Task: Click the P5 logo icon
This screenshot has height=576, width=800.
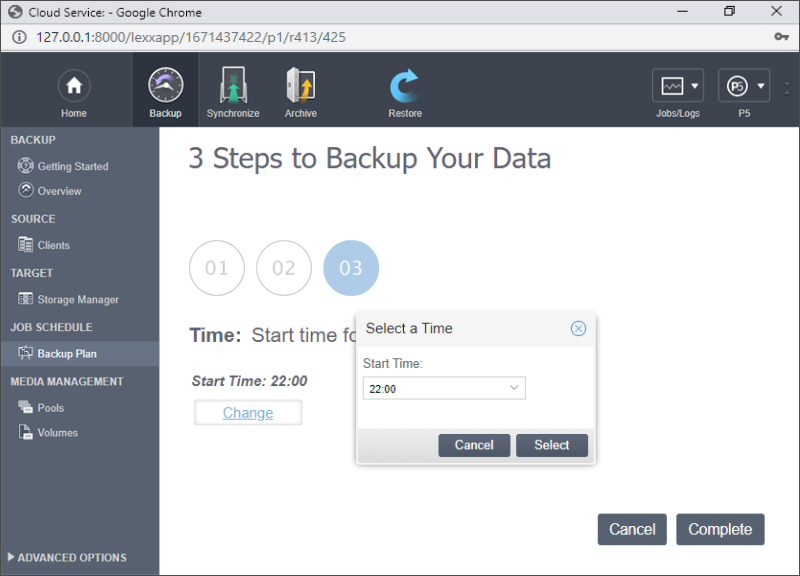Action: [737, 86]
